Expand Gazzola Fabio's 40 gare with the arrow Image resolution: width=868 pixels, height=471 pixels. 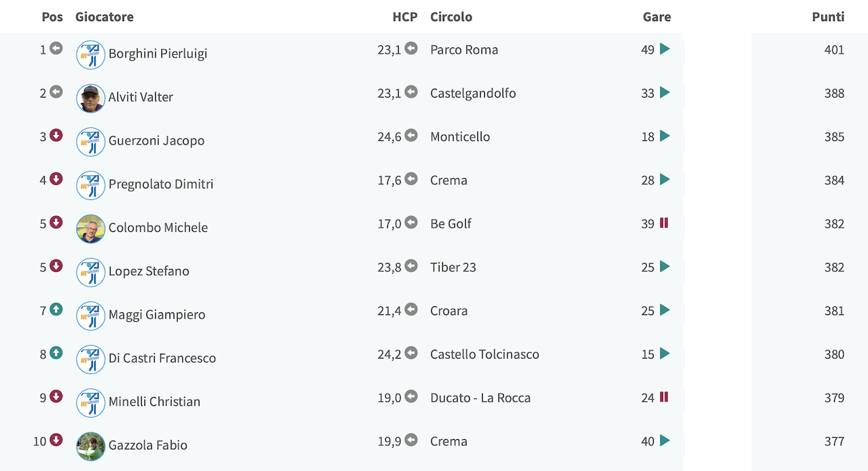pyautogui.click(x=665, y=441)
